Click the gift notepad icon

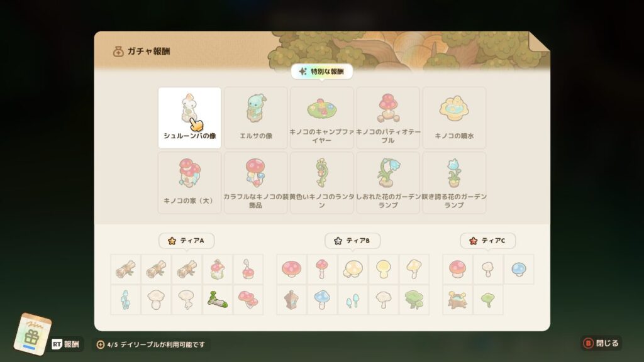(x=33, y=334)
